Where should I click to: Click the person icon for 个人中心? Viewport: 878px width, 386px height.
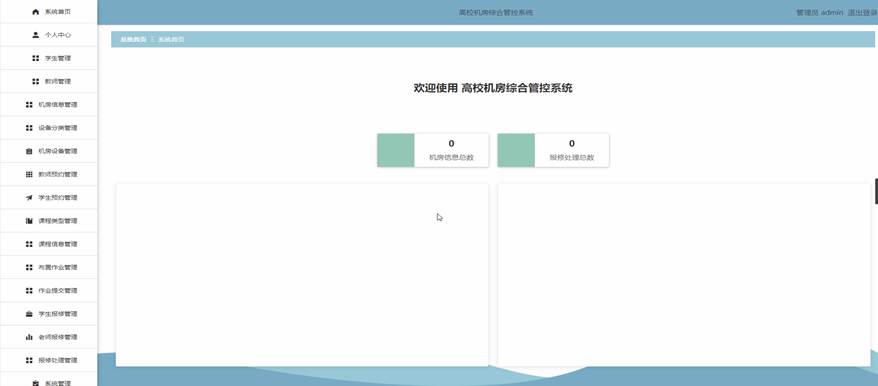coord(36,35)
